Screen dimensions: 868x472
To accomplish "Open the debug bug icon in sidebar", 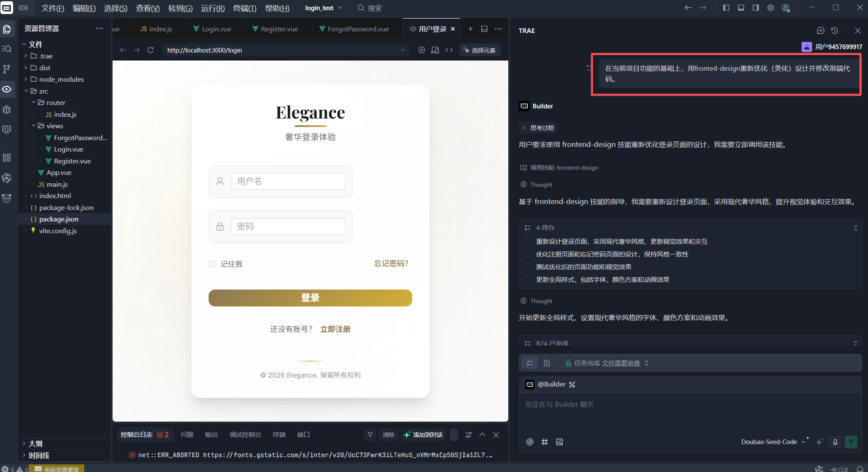I will point(7,110).
